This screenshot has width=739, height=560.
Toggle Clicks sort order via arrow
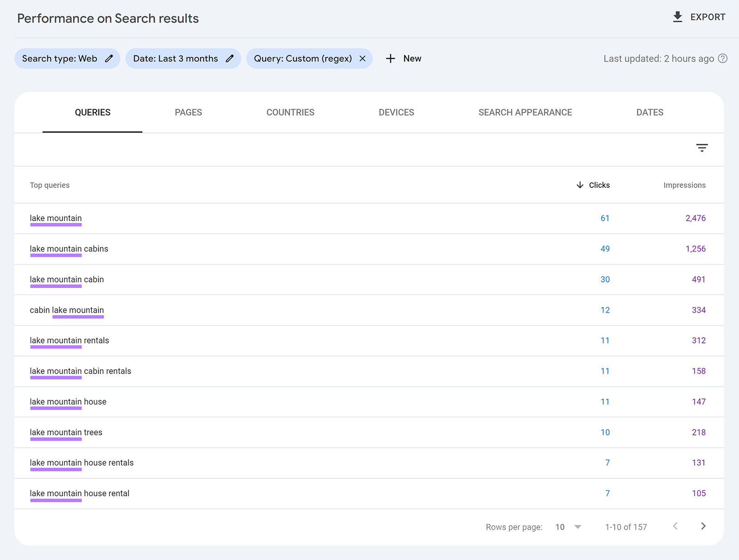(x=580, y=185)
